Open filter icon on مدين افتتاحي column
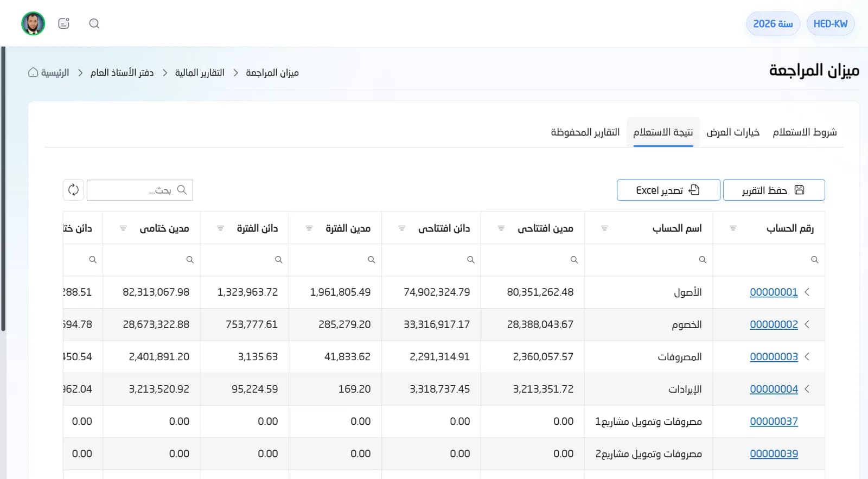The height and width of the screenshot is (479, 868). tap(501, 228)
